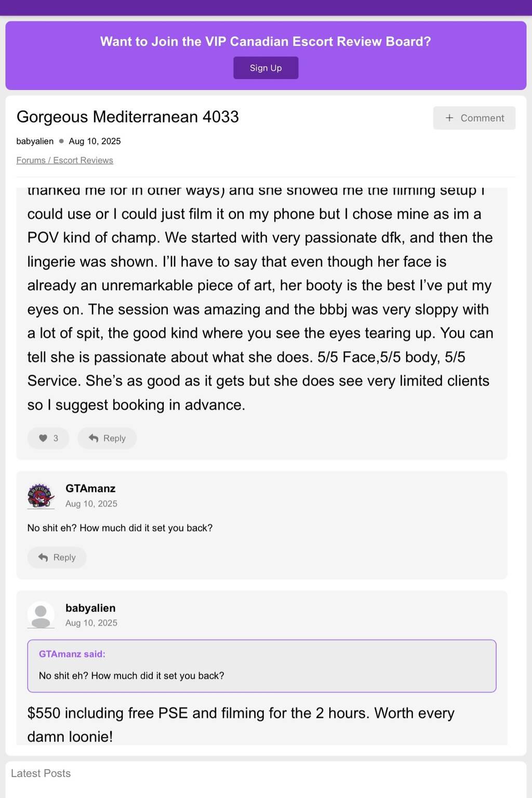Open the Escort Reviews breadcrumb link

point(83,160)
